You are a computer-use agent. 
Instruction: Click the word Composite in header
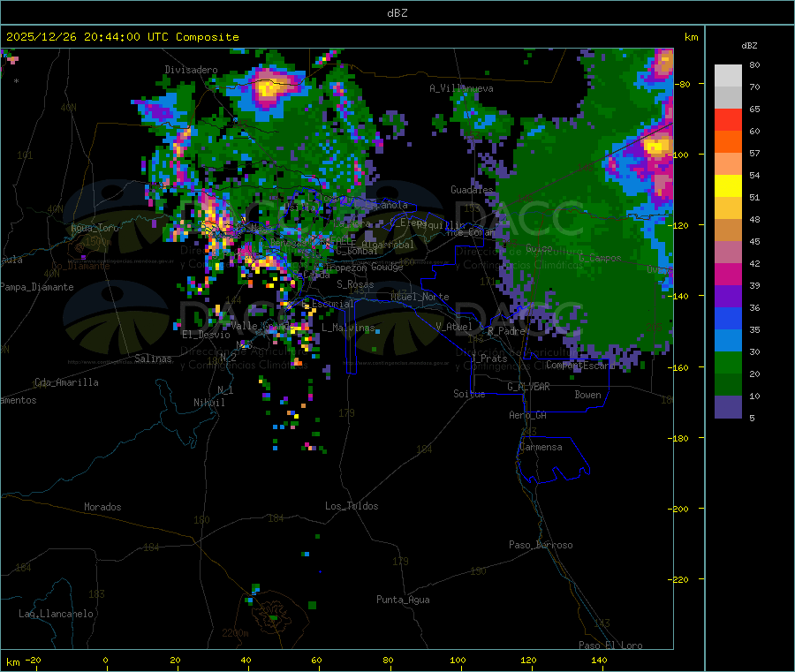(208, 37)
